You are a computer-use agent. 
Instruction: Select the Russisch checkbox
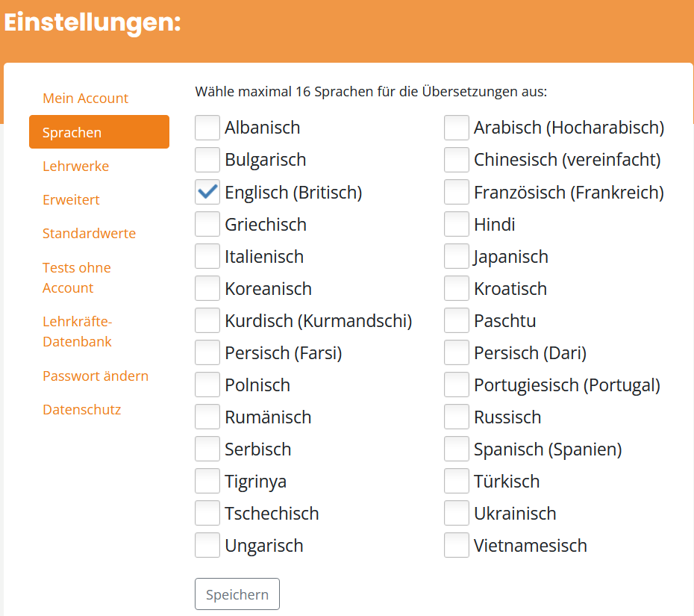pos(456,417)
